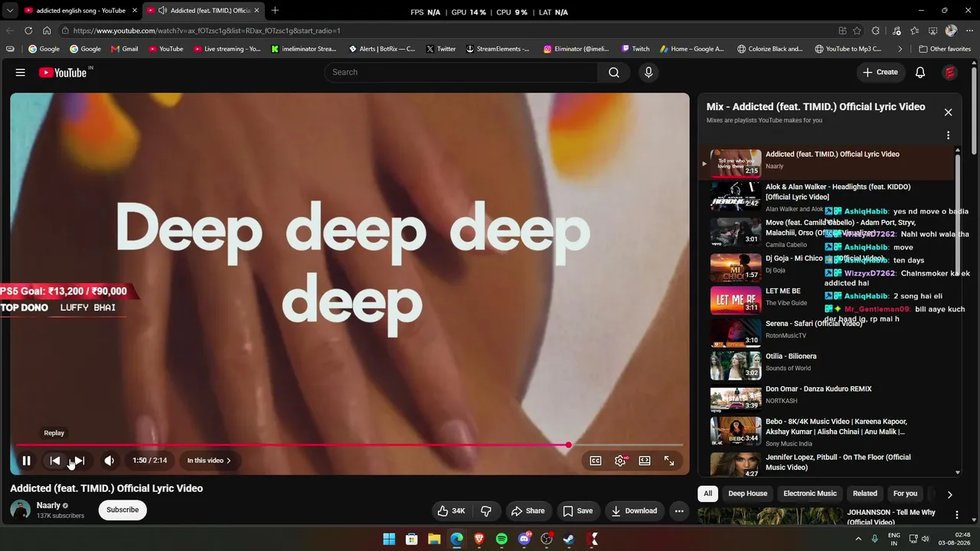This screenshot has width=980, height=551.
Task: Seek on the video progress bar
Action: click(x=349, y=445)
